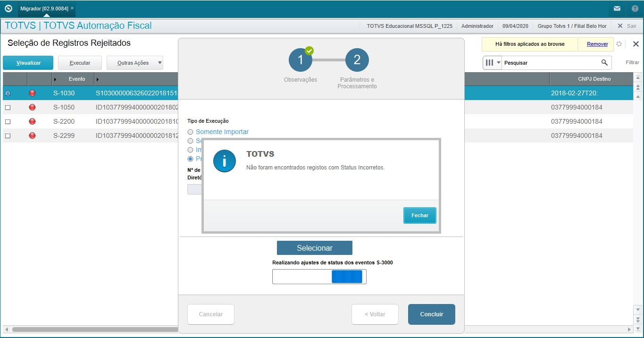Click the Remover filters link
The width and height of the screenshot is (644, 338).
(x=597, y=44)
